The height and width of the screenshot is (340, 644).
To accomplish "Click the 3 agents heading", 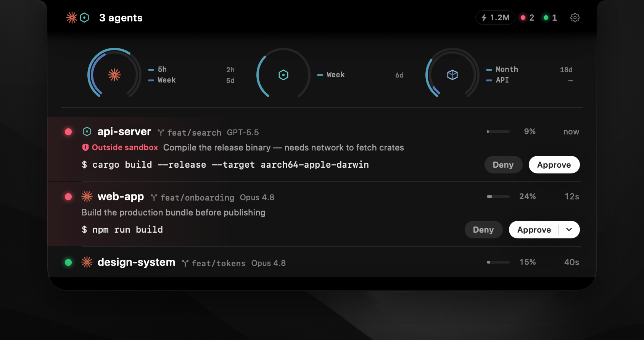I will pos(121,18).
